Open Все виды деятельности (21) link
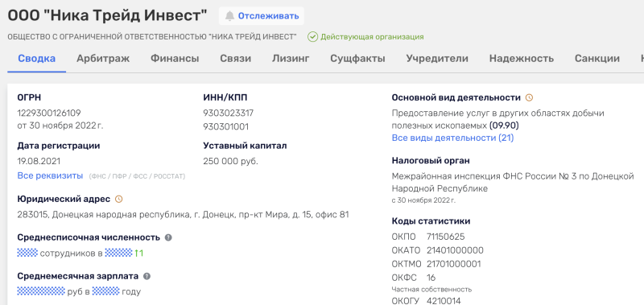The width and height of the screenshot is (644, 305). [452, 138]
